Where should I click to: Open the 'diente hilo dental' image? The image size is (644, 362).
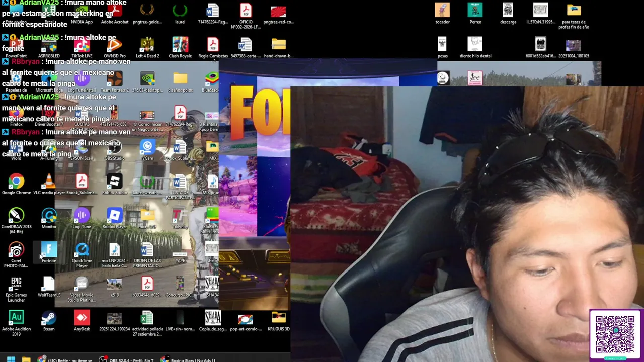click(475, 48)
